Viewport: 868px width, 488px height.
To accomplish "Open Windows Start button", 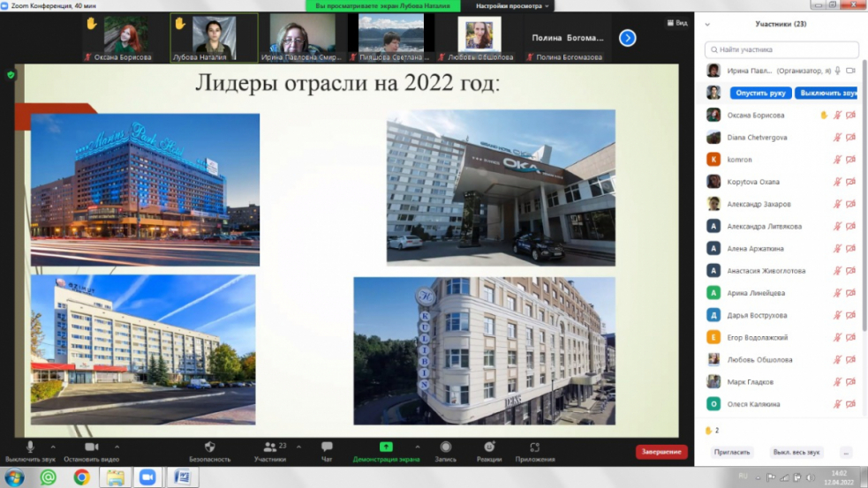I will tap(14, 477).
